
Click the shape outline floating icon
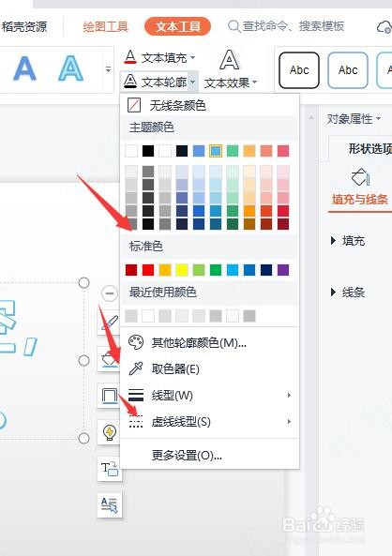[x=110, y=396]
